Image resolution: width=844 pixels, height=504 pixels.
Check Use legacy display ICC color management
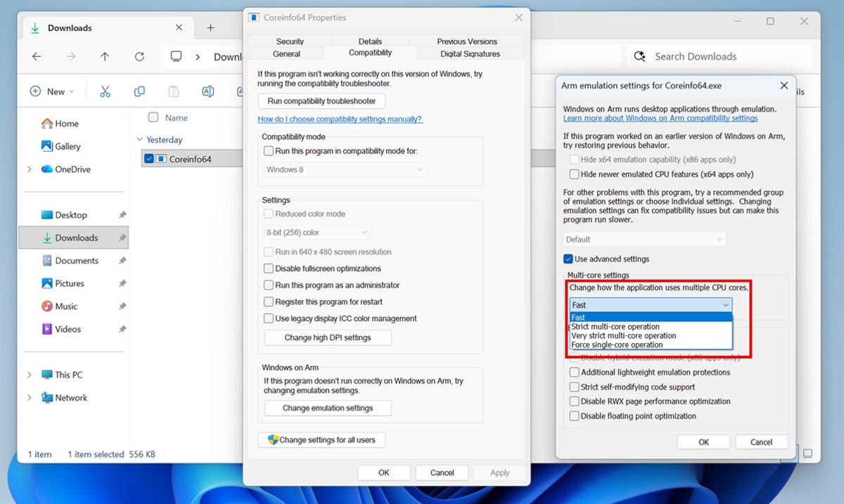coord(268,318)
